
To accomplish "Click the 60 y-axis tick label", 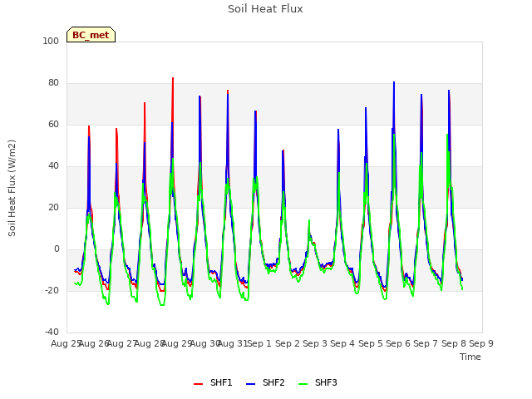I will pyautogui.click(x=53, y=124).
